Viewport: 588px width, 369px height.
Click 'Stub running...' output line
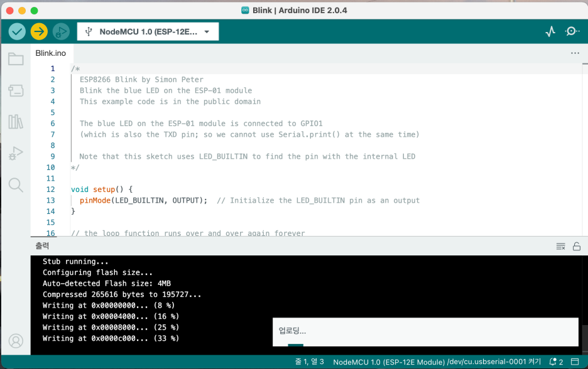tap(75, 262)
